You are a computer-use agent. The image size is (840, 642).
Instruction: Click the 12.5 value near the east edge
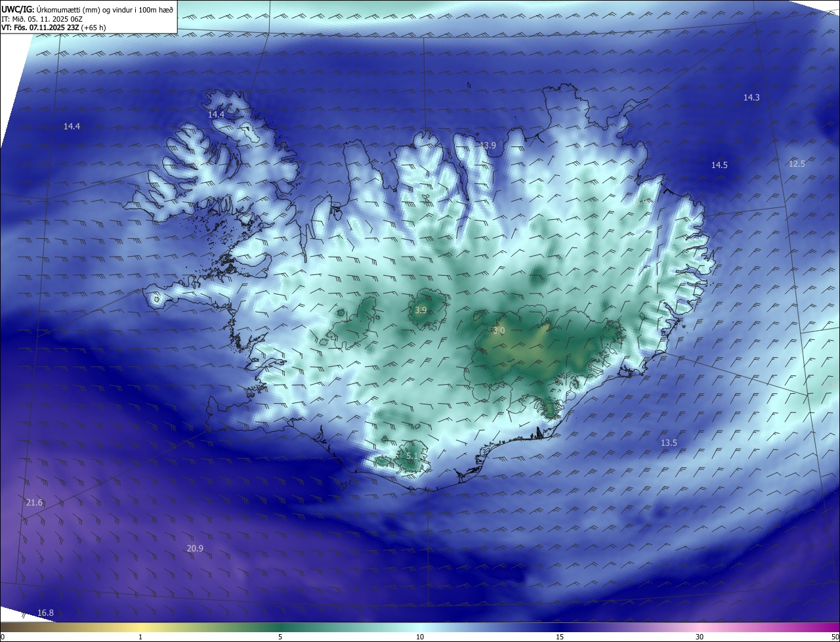click(x=797, y=164)
